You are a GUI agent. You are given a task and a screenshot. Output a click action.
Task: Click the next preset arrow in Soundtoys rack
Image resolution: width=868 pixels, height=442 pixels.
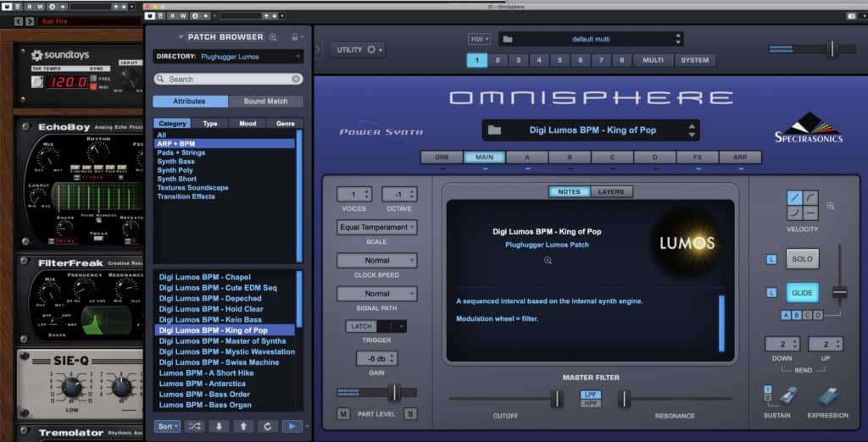pyautogui.click(x=30, y=21)
